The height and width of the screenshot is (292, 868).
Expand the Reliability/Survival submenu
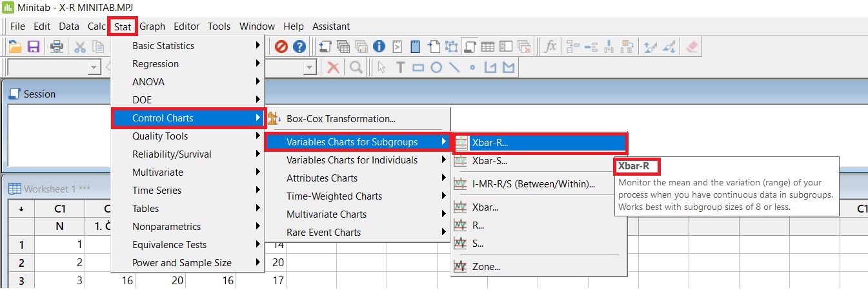(x=188, y=154)
